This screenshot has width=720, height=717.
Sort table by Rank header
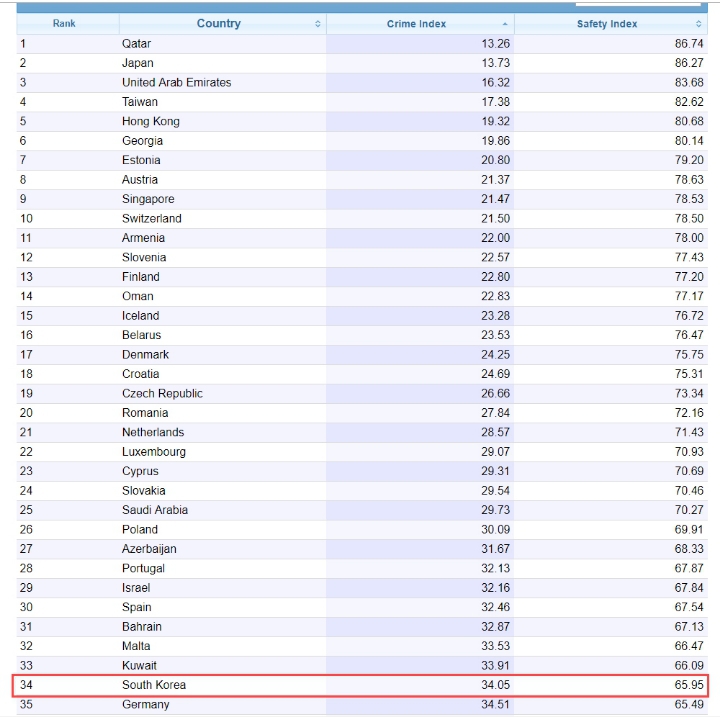coord(64,24)
